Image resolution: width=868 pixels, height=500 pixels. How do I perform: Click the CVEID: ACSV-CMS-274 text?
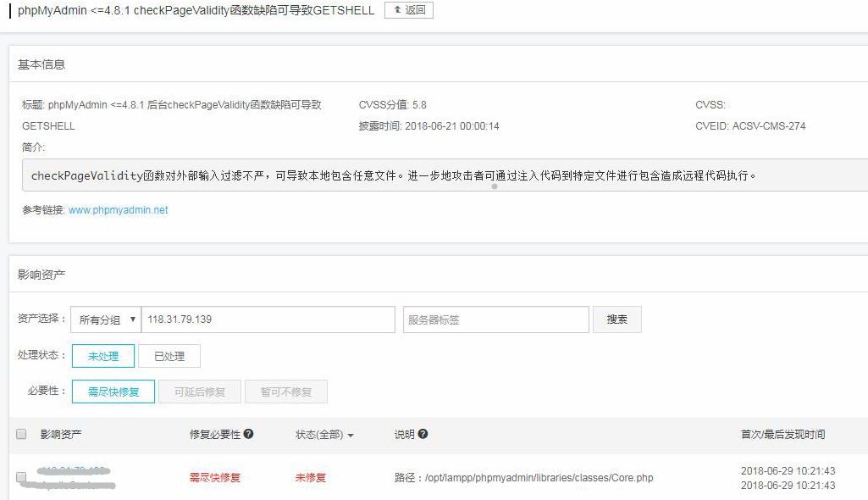pyautogui.click(x=750, y=125)
